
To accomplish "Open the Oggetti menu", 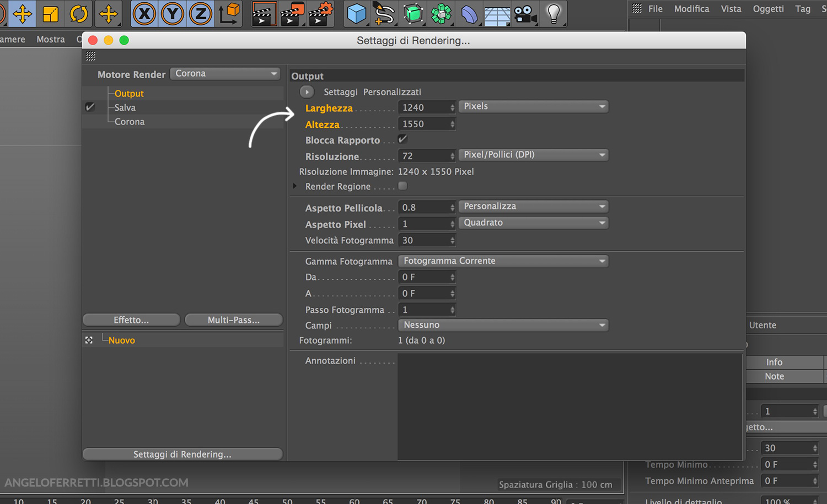I will click(768, 9).
